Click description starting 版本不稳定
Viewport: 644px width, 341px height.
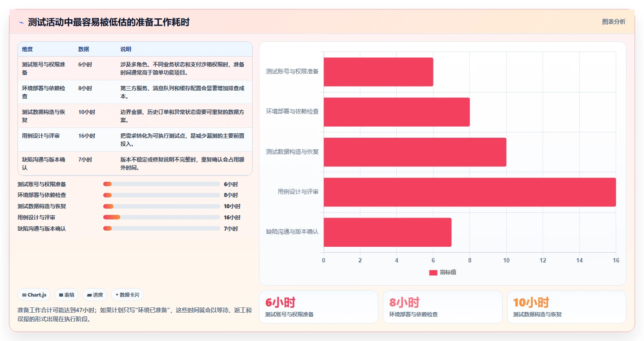pos(183,163)
